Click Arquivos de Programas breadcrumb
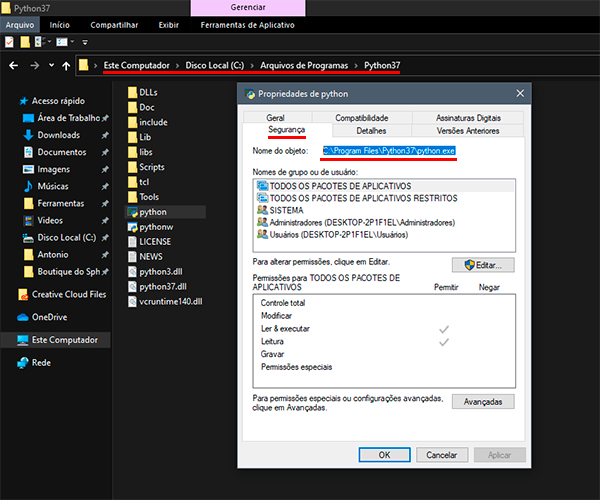This screenshot has width=600, height=500. click(x=304, y=65)
